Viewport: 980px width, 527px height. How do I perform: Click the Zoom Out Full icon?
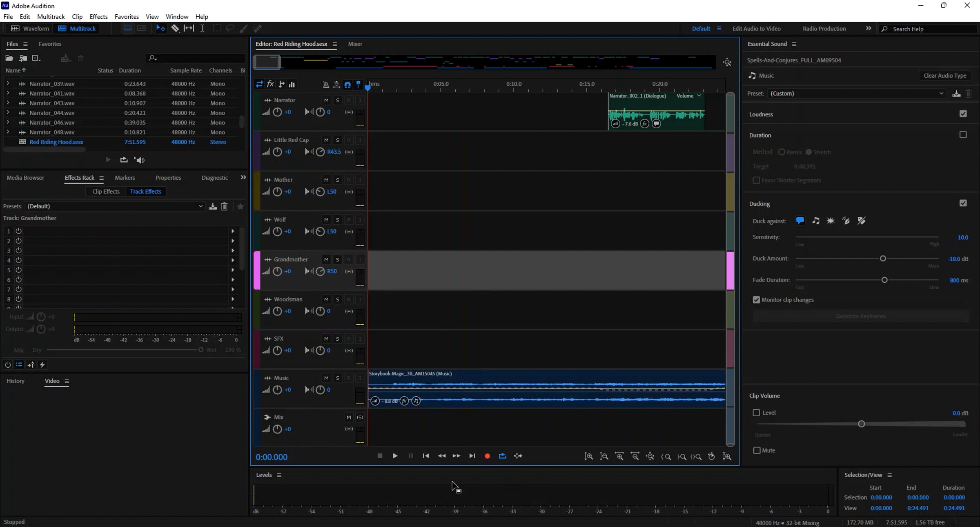[651, 456]
